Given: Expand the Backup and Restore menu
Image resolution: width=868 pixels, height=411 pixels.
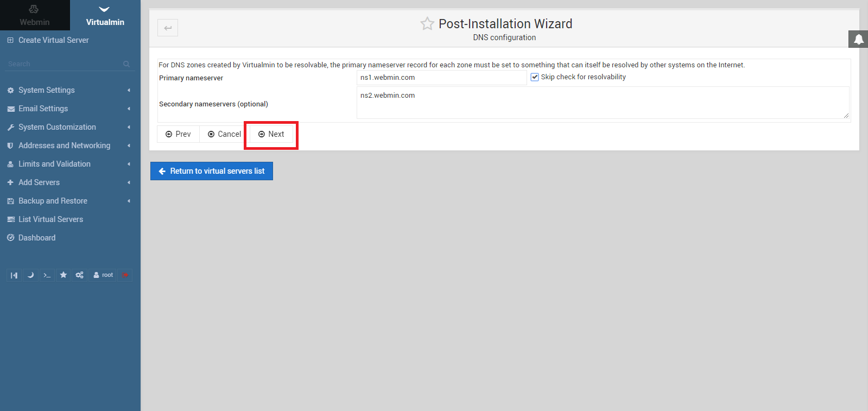Looking at the screenshot, I should pos(70,201).
